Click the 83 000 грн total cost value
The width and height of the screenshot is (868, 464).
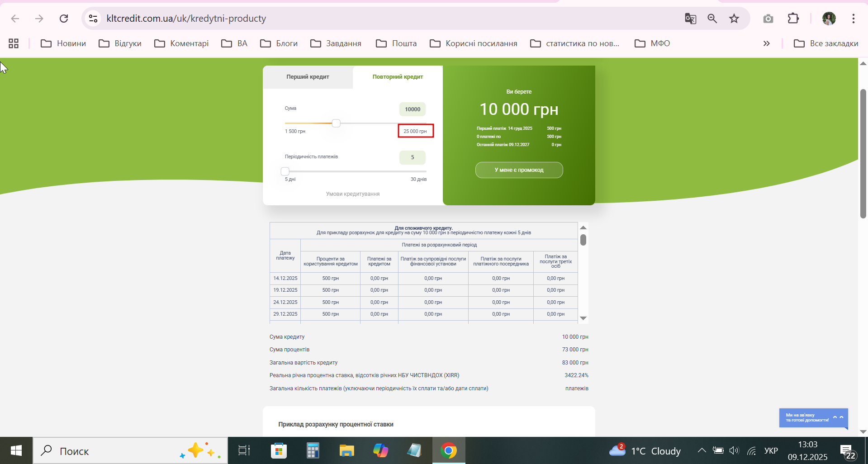[x=575, y=363]
